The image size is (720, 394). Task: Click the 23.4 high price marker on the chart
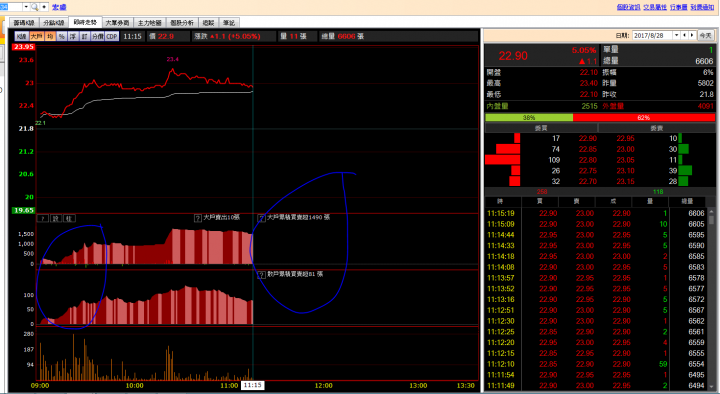173,59
